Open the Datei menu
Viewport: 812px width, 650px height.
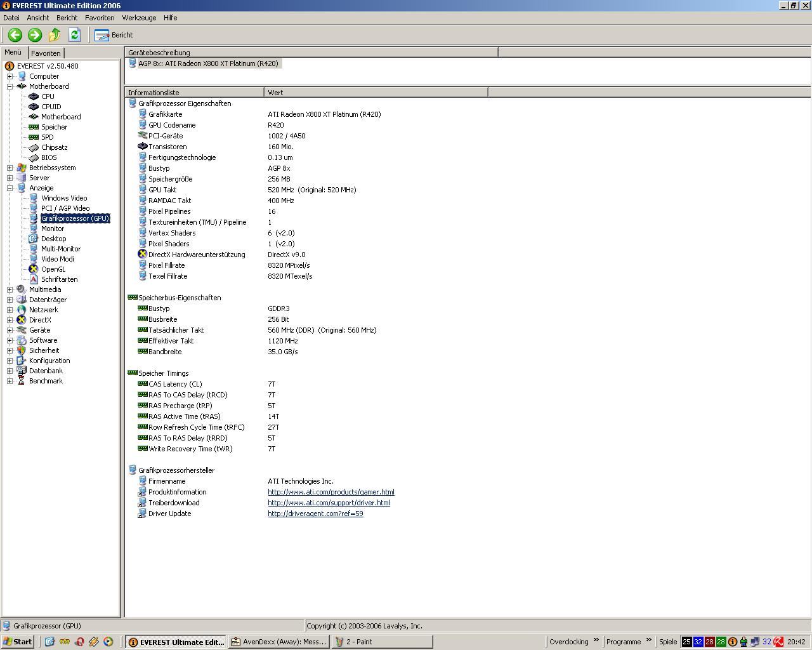11,18
